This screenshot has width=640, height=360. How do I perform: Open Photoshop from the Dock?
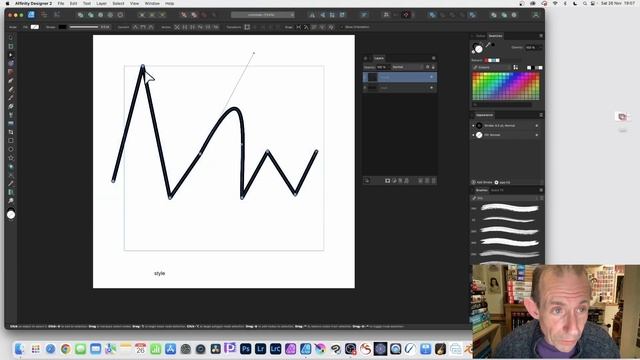click(x=245, y=349)
